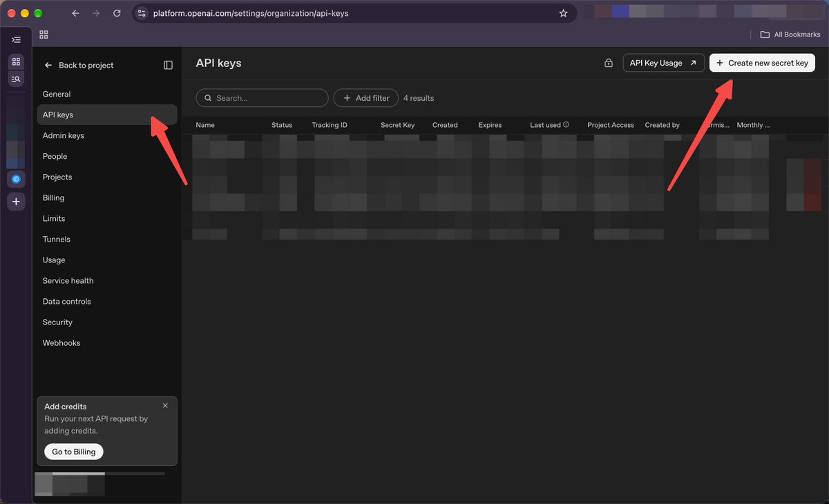Focus the API keys search field
Screen dimensions: 829x504
[262, 98]
